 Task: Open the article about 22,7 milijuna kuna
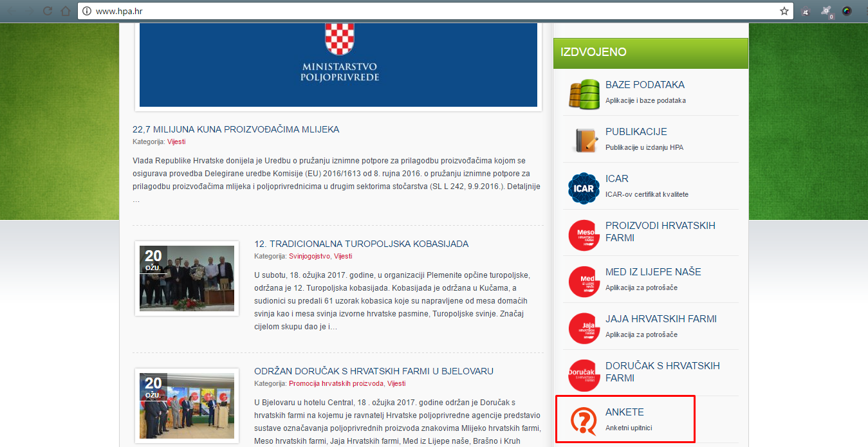[235, 129]
